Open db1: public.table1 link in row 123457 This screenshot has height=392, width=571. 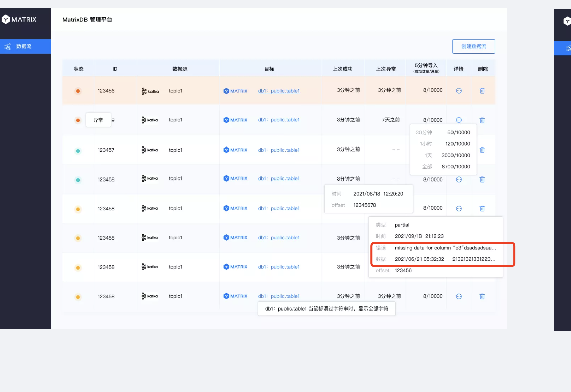[279, 150]
